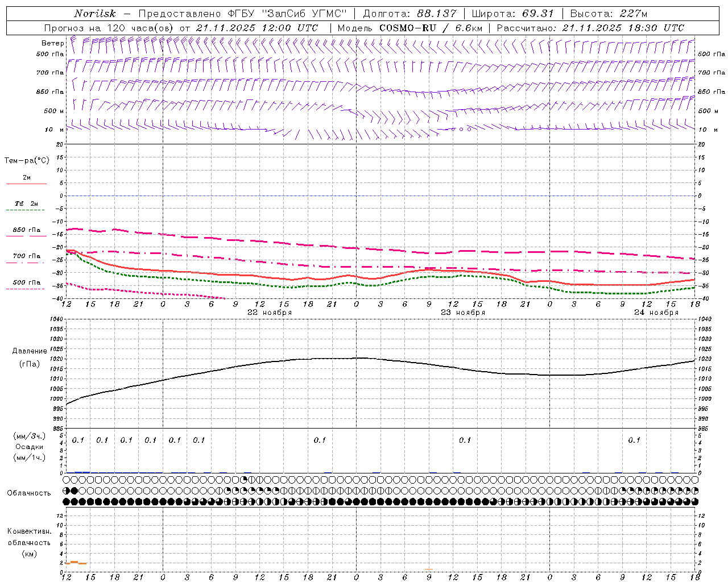Click the '(мм/1ч.)' precipitation unit label
Viewport: 728px width, 582px height.
coord(29,458)
